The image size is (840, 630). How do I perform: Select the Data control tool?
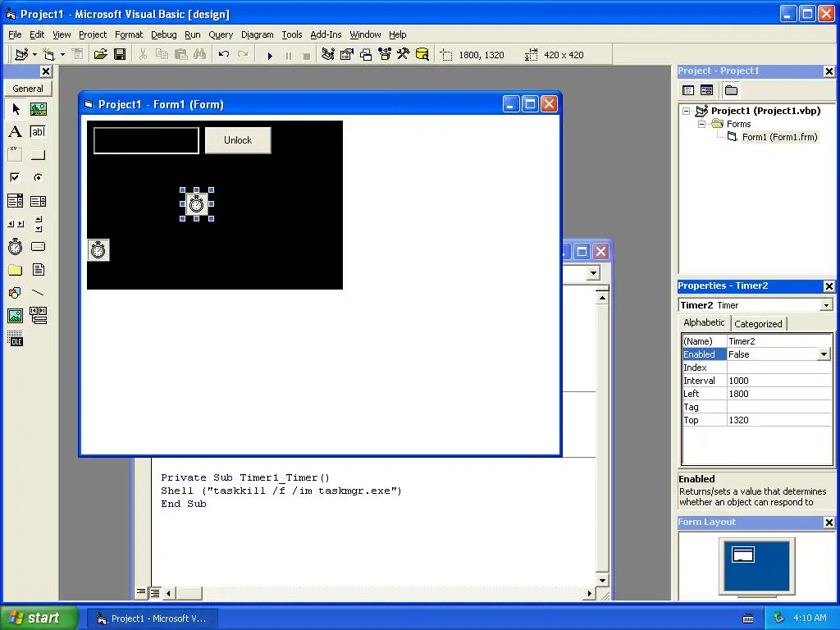click(38, 316)
